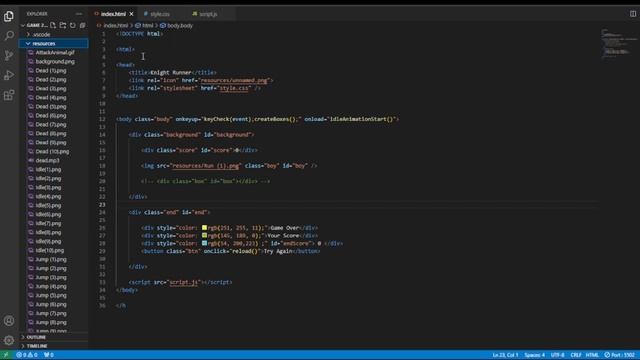Viewport: 640px width, 360px height.
Task: Switch to the script.js tab
Action: [208, 14]
